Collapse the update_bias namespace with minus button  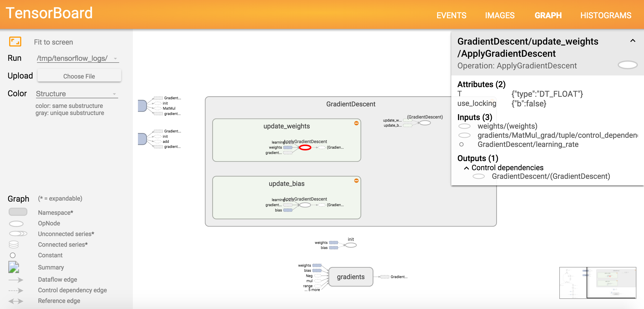click(x=356, y=181)
